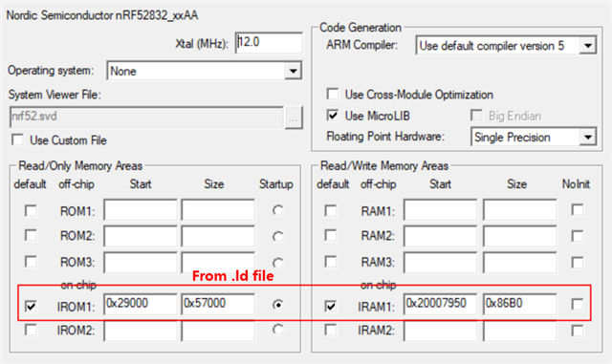
Task: Check the RAM1 NoInit checkbox
Action: pos(578,210)
